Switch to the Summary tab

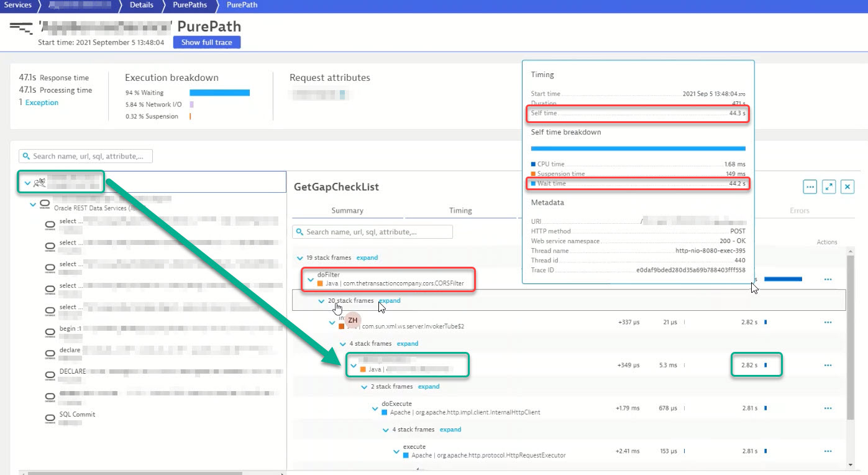click(347, 210)
